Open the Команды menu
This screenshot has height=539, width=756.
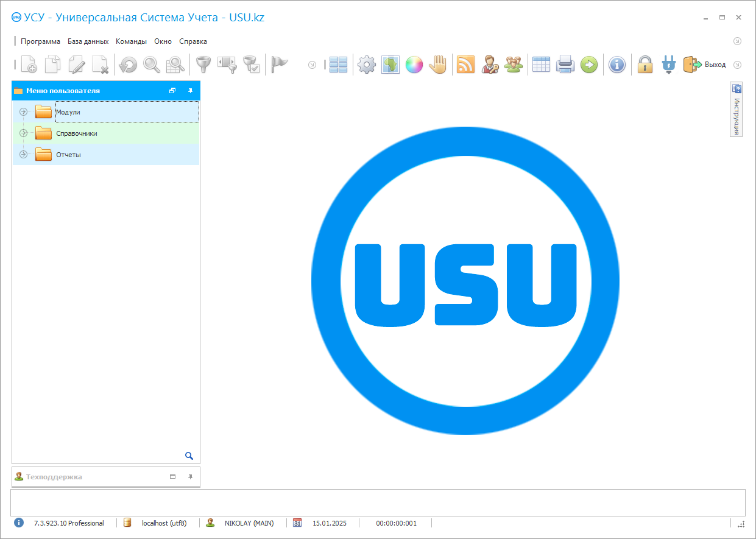pyautogui.click(x=131, y=41)
